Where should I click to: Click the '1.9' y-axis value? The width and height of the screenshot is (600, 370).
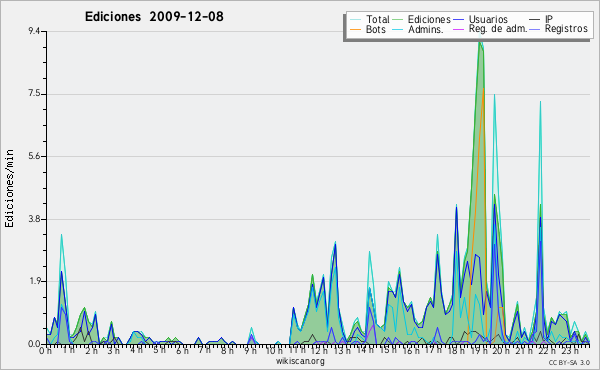click(x=34, y=281)
